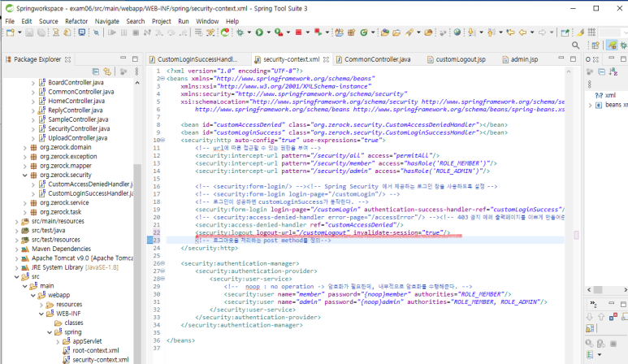The image size is (628, 364).
Task: Select root-context.xml in tree
Action: point(96,350)
